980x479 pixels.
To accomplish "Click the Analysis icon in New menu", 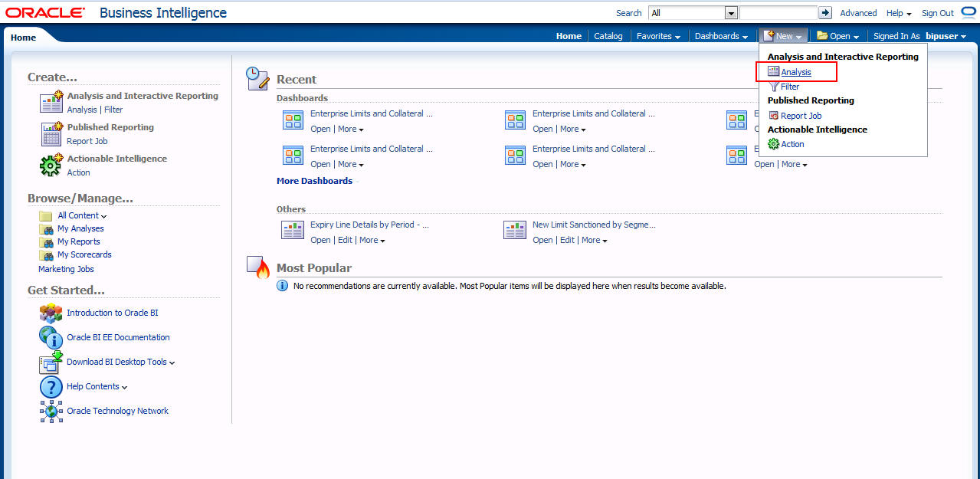I will (x=773, y=71).
